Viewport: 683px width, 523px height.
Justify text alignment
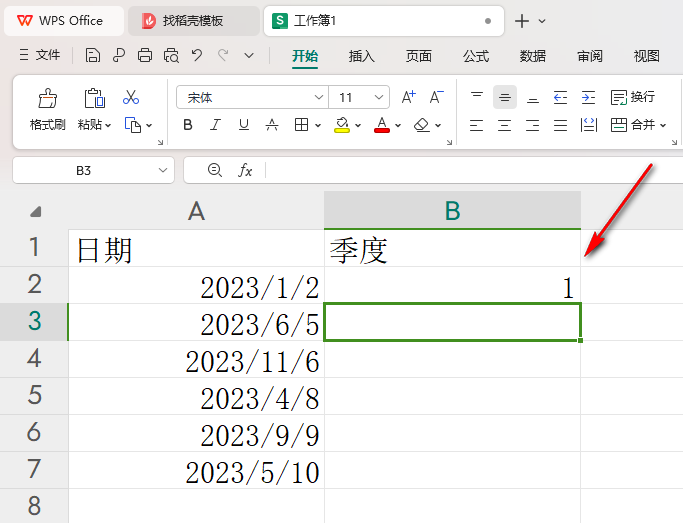point(560,125)
